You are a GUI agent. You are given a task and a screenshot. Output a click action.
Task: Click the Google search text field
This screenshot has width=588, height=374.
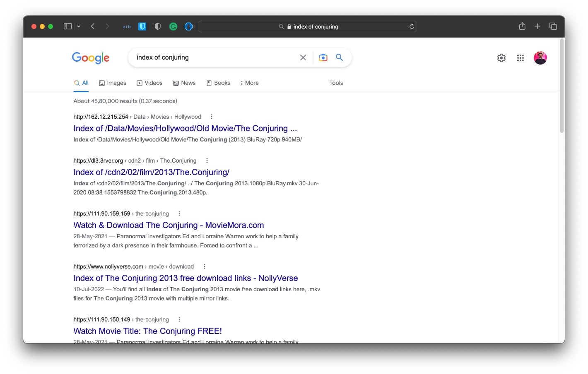215,58
